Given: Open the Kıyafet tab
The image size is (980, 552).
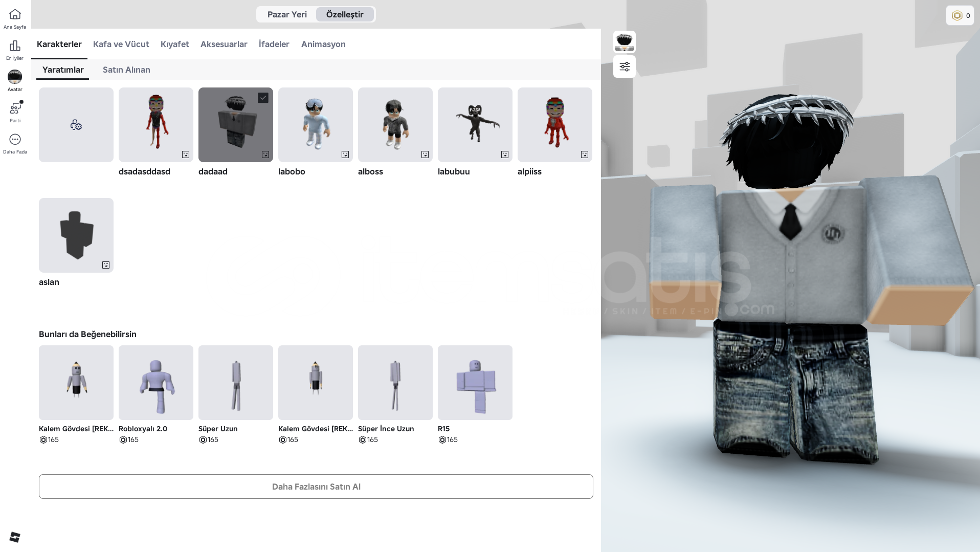Looking at the screenshot, I should [x=175, y=44].
